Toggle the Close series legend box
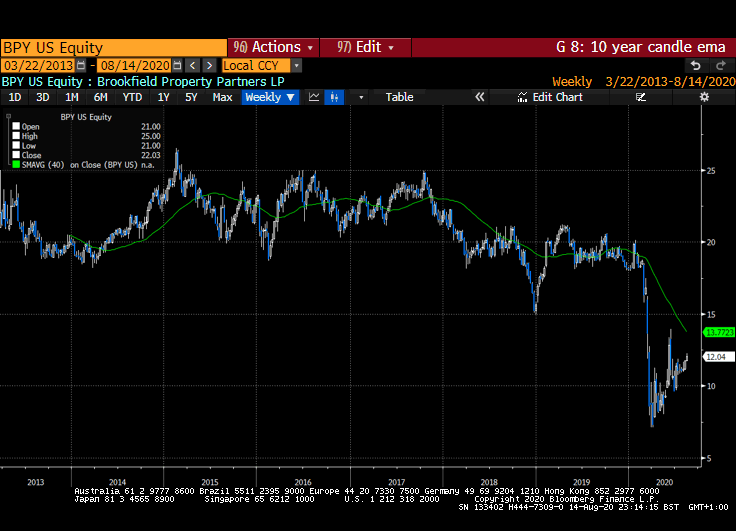736x531 pixels. [17, 155]
